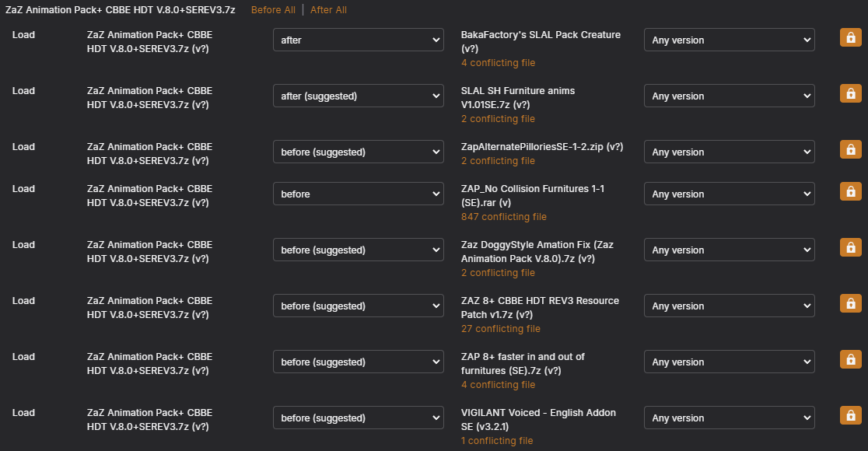Click mod name 'ZAZ 8+ CBBE HDT REV3 Resource Patch v1.7z'
The width and height of the screenshot is (868, 451).
pyautogui.click(x=541, y=307)
